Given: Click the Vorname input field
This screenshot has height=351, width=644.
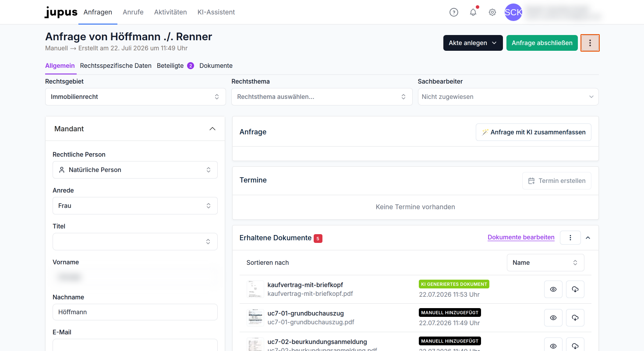Looking at the screenshot, I should (135, 277).
